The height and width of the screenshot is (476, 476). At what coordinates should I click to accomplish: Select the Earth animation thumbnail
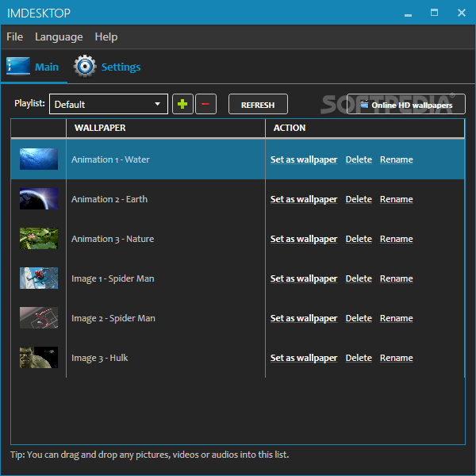(39, 199)
